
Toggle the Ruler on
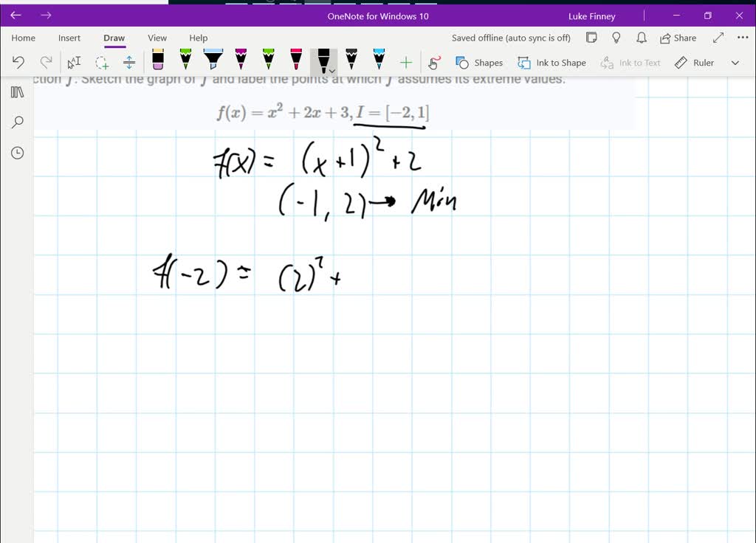[x=694, y=63]
